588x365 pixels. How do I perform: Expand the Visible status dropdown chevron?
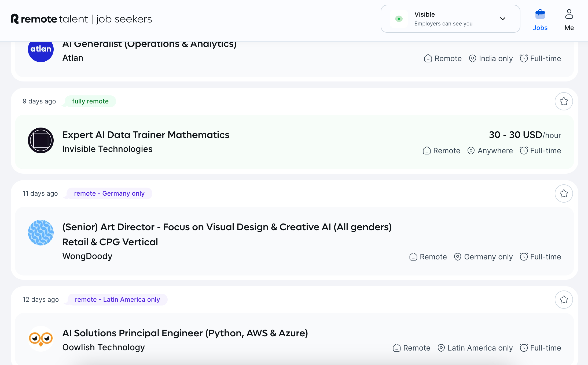coord(502,19)
